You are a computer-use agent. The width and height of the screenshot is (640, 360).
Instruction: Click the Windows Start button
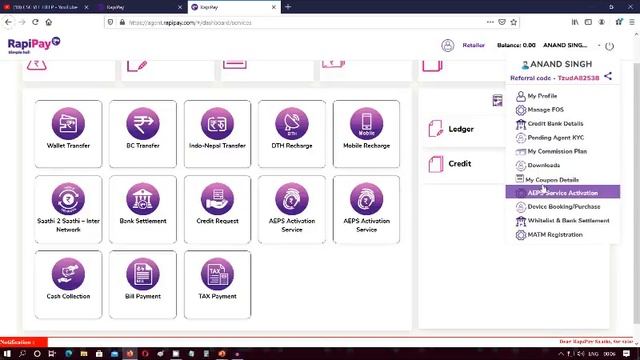7,353
